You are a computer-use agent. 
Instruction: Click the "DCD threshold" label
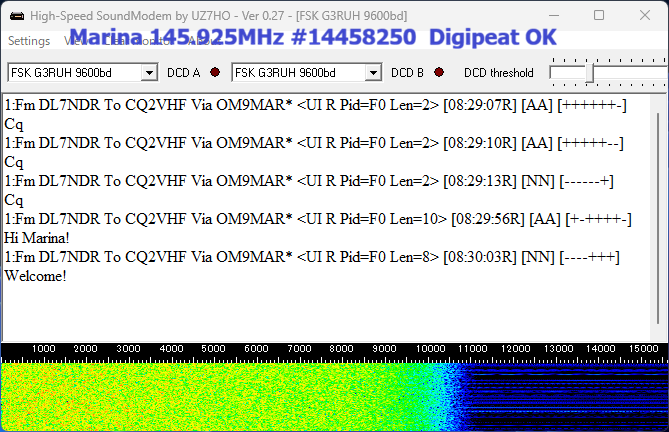(499, 73)
